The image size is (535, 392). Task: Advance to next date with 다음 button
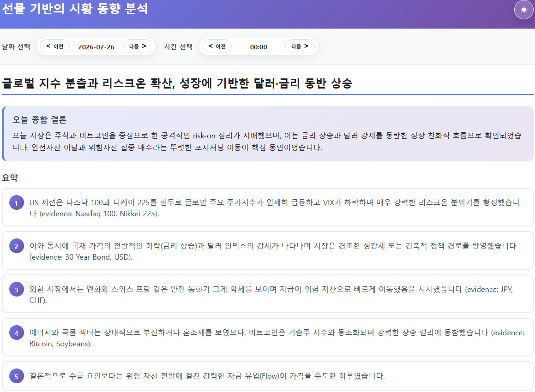click(x=138, y=46)
